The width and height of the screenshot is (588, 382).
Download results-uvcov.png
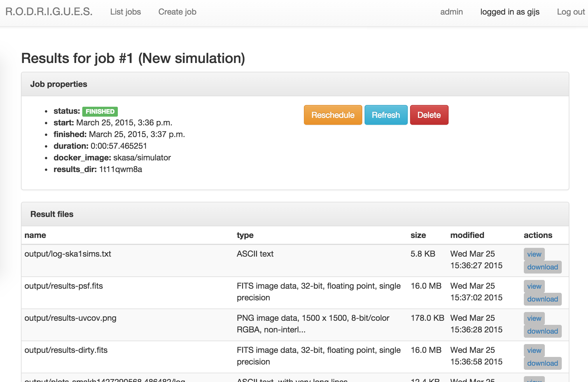click(x=542, y=331)
